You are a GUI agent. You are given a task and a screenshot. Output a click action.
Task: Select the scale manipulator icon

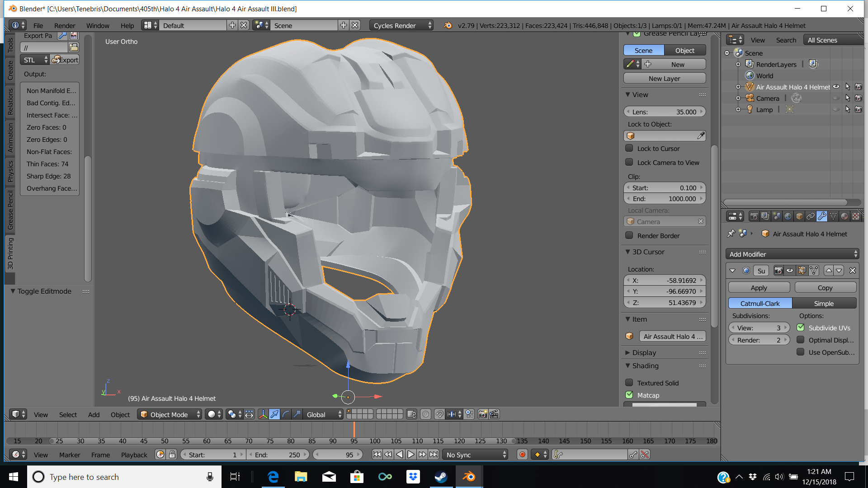coord(297,414)
